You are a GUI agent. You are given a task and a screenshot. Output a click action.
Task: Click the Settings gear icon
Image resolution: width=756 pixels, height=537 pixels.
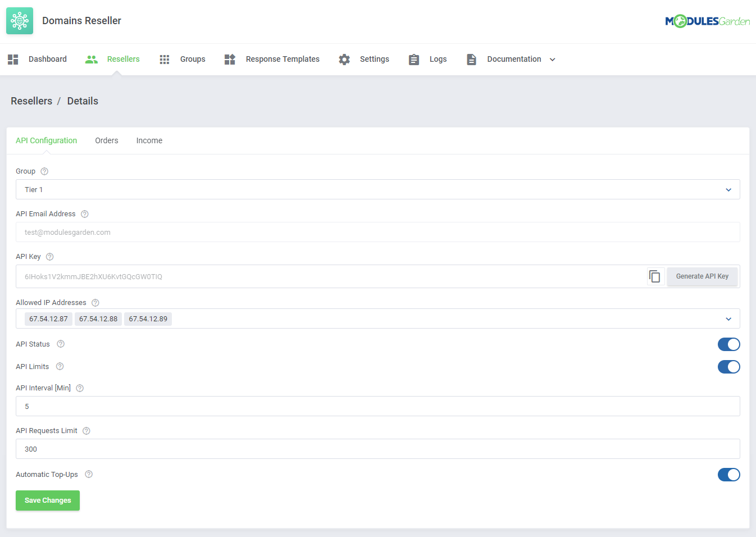coord(344,59)
